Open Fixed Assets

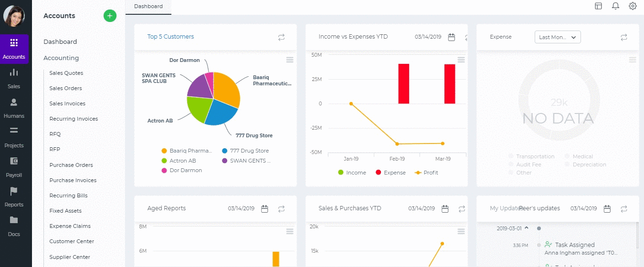(65, 211)
